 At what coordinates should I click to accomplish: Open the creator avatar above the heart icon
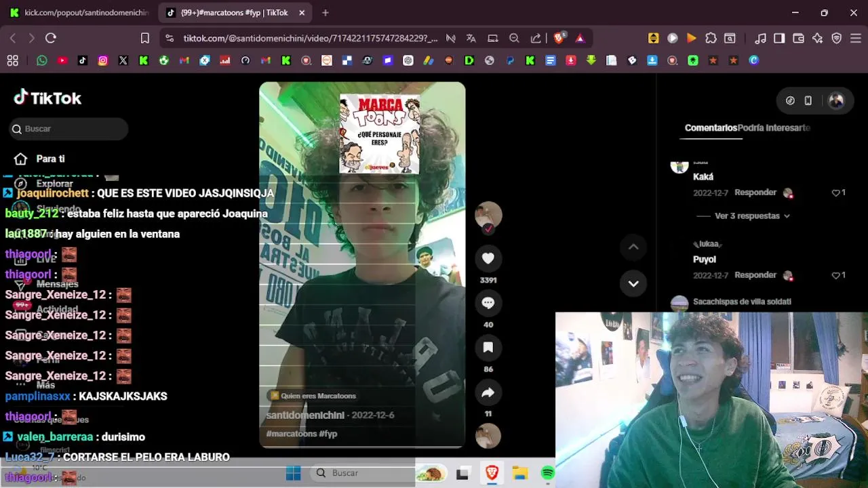coord(488,215)
